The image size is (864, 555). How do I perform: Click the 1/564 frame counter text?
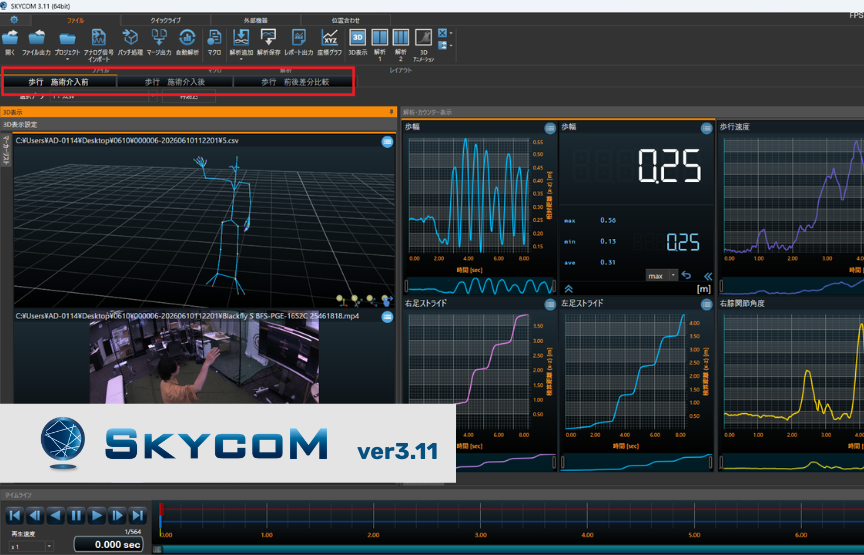pos(133,531)
